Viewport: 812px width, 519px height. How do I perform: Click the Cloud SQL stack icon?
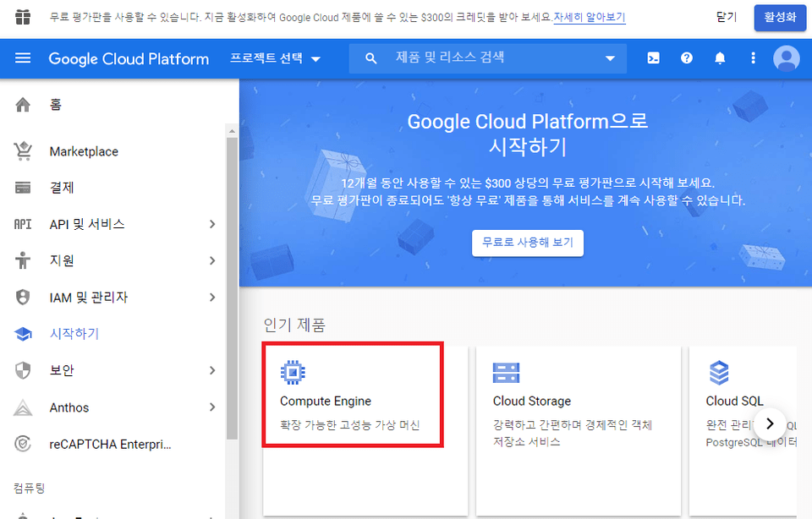tap(719, 372)
